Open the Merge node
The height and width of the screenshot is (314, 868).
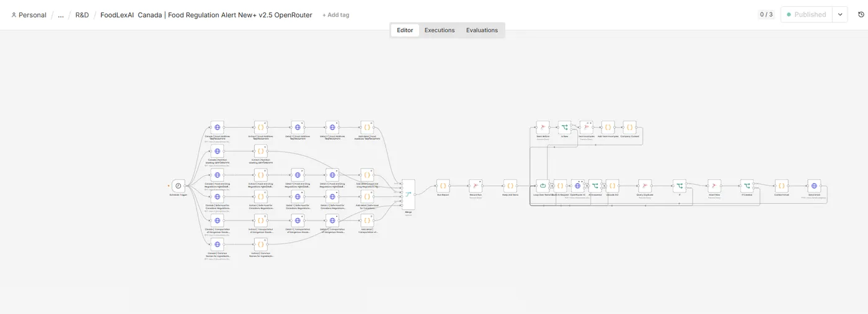(x=408, y=194)
